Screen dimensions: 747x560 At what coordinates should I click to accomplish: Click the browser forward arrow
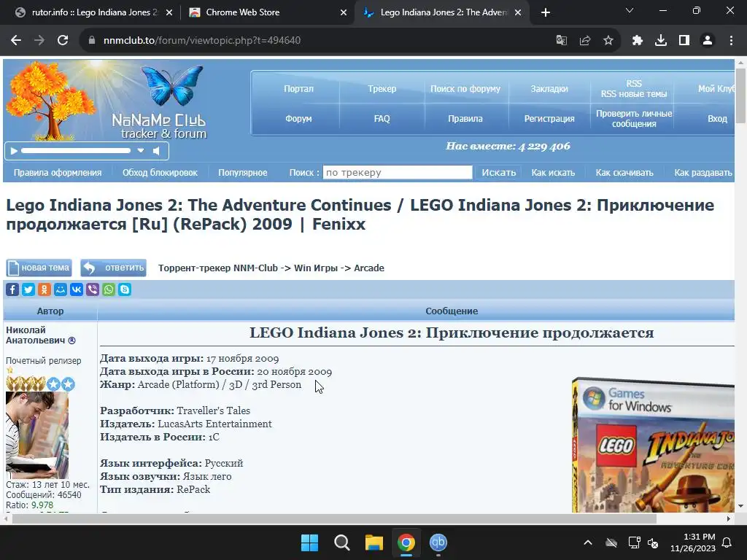(39, 41)
